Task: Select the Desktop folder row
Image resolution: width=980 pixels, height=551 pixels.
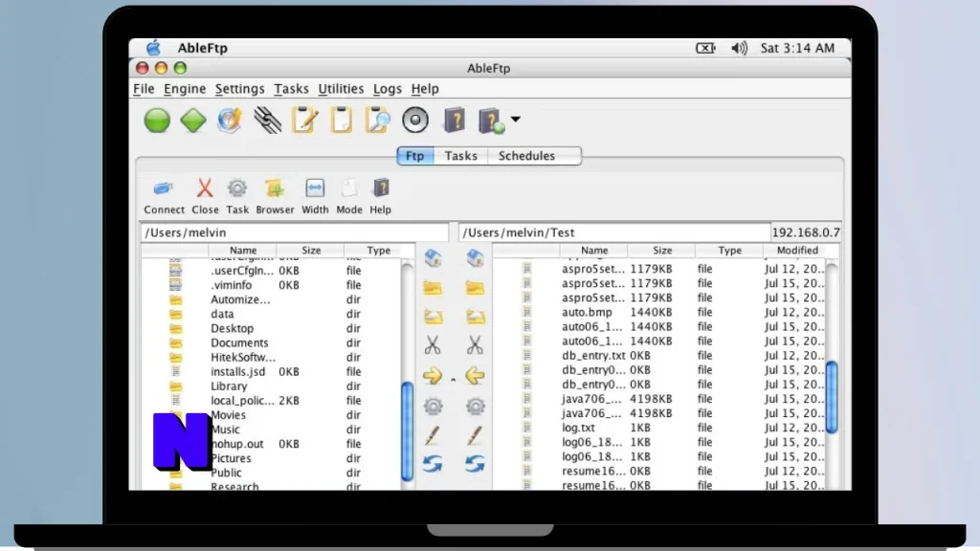Action: [x=271, y=328]
